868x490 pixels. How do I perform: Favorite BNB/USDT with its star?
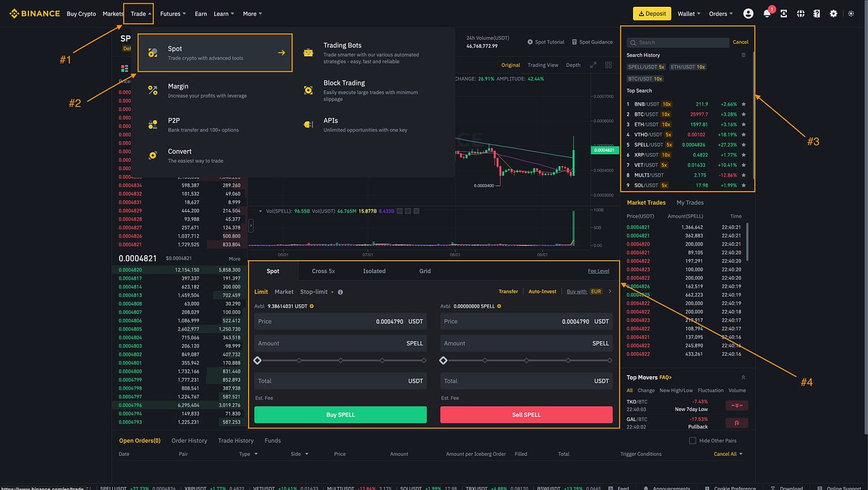click(743, 104)
